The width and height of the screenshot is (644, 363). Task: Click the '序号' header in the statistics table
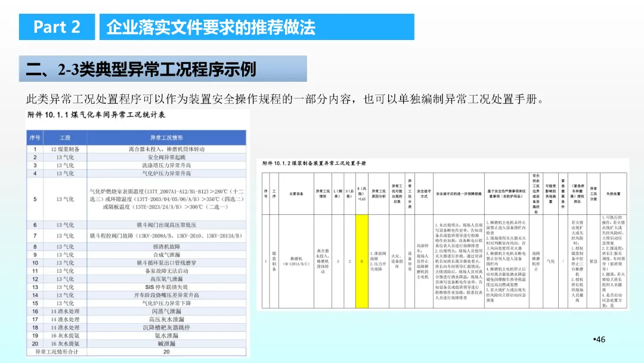(35, 138)
